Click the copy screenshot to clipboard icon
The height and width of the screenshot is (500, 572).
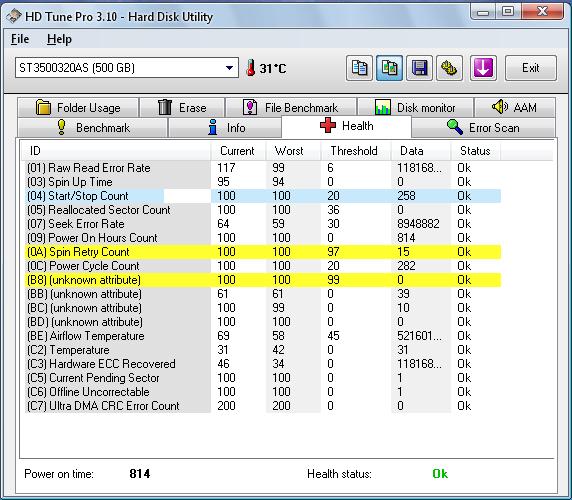pyautogui.click(x=389, y=68)
